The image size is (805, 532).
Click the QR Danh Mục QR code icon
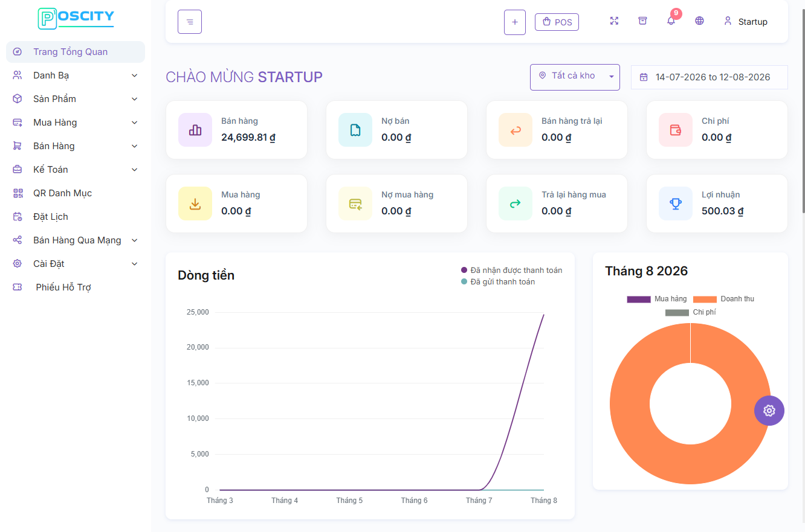click(x=18, y=193)
